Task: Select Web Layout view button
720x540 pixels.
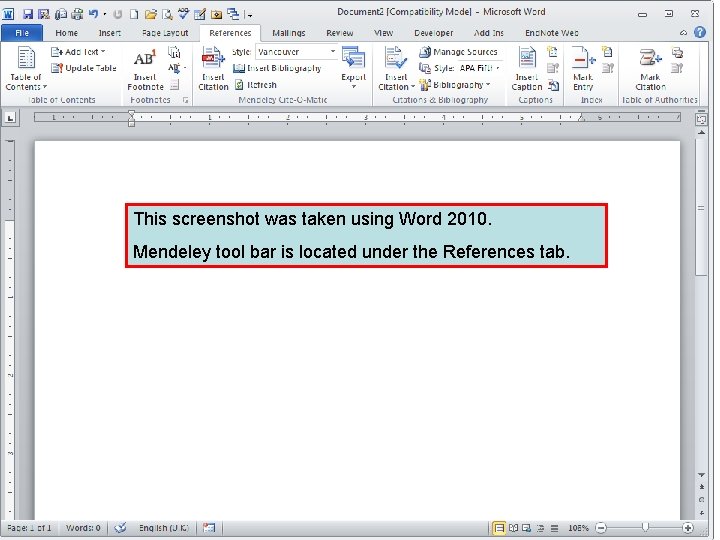Action: pos(527,528)
